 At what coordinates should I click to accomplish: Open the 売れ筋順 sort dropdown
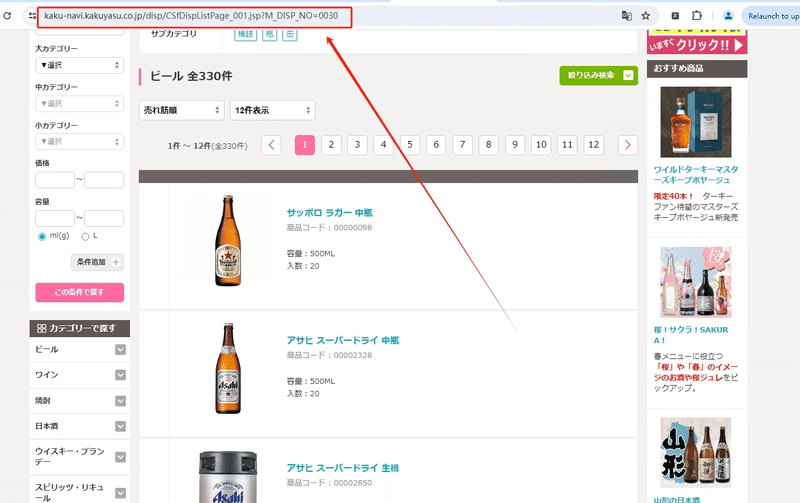pyautogui.click(x=182, y=110)
